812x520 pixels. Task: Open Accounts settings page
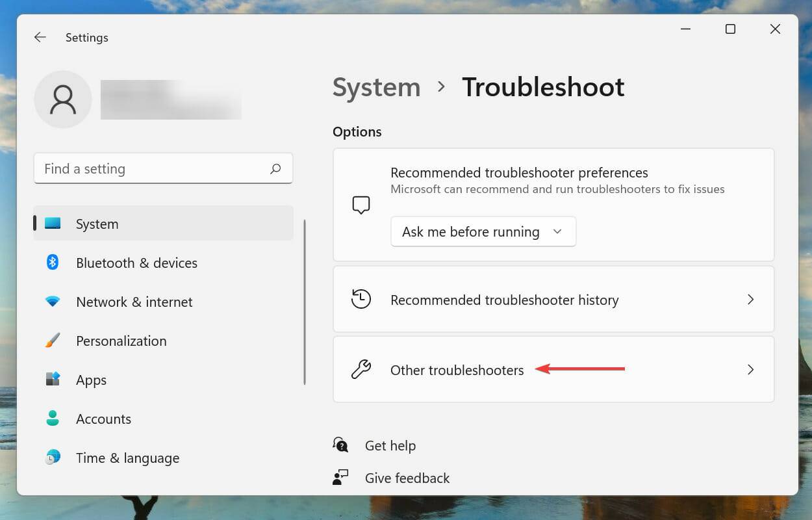[164, 419]
